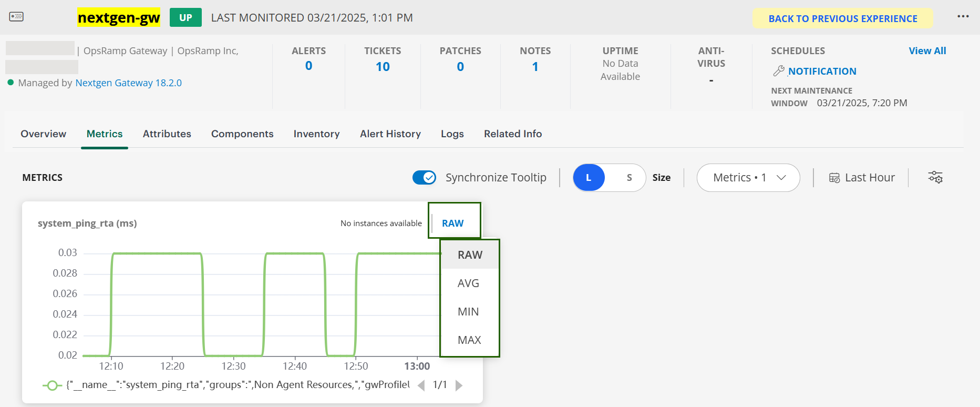Select the S size option
Image resolution: width=980 pixels, height=407 pixels.
(x=629, y=178)
